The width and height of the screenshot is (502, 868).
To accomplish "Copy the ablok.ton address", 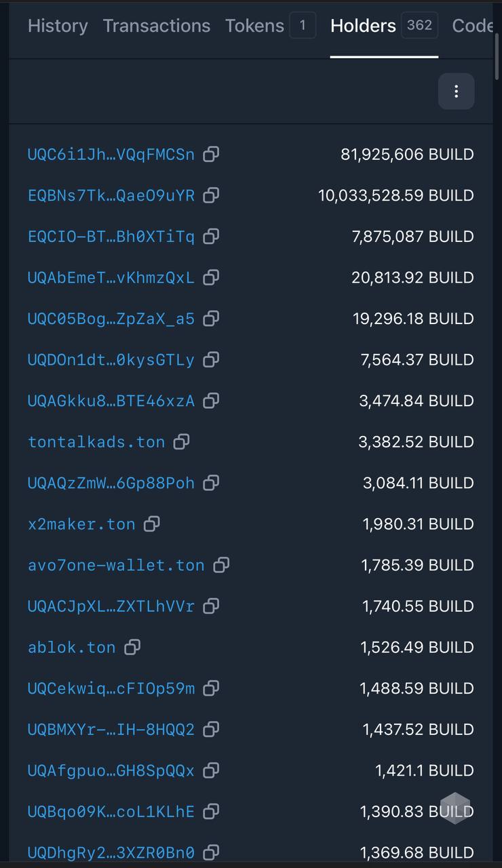I will tap(132, 647).
